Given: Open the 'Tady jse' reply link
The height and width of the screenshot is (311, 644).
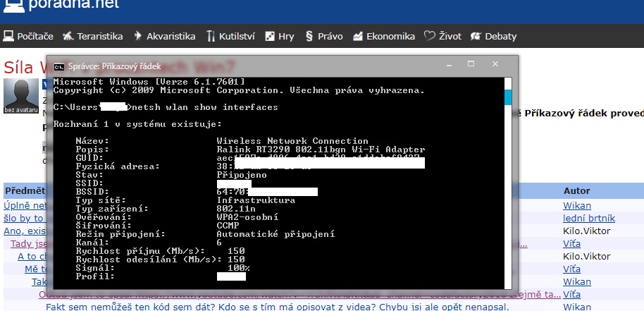Looking at the screenshot, I should tap(29, 243).
